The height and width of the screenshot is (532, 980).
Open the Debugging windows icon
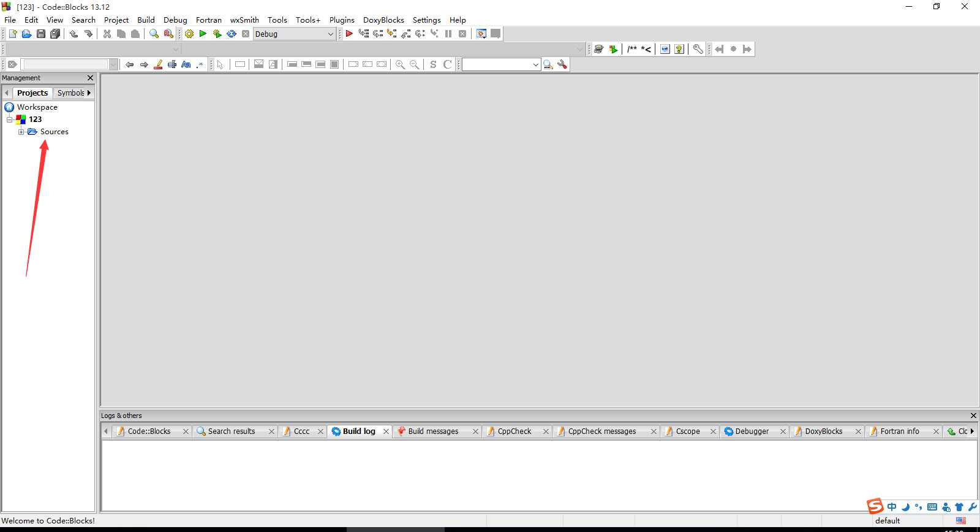(x=481, y=34)
